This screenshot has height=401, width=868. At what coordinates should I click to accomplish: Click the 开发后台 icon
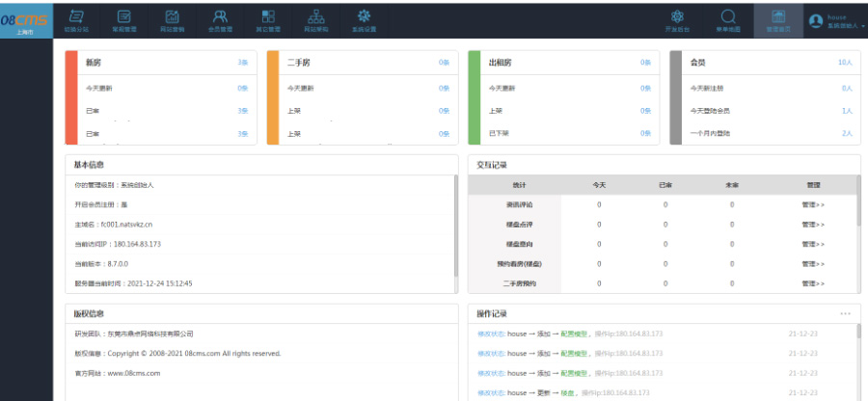coord(678,19)
